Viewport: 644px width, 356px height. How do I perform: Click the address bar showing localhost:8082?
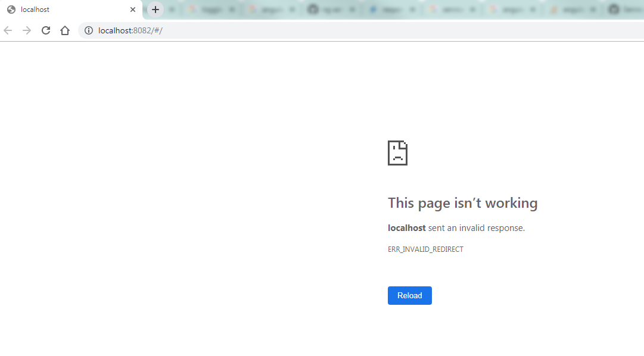click(x=362, y=30)
